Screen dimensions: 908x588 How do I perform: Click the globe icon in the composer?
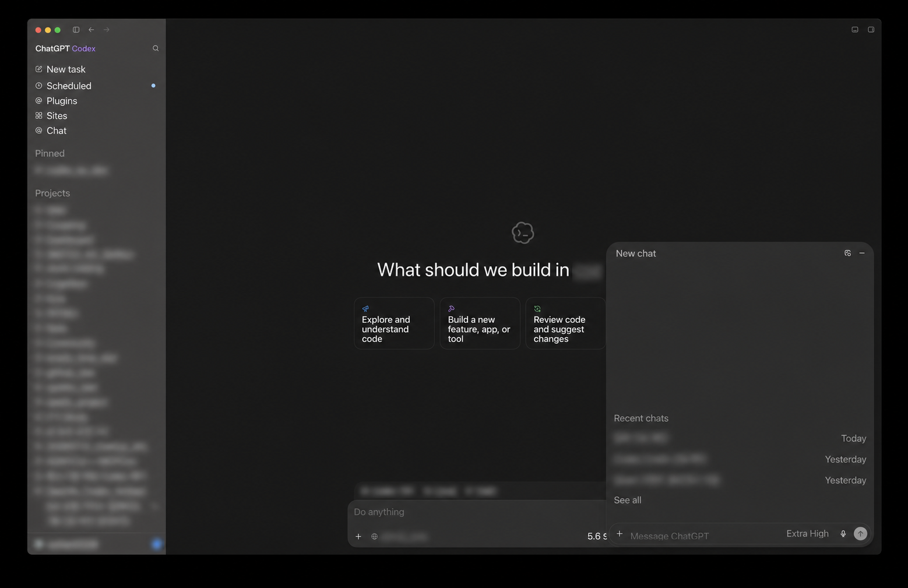pos(375,537)
